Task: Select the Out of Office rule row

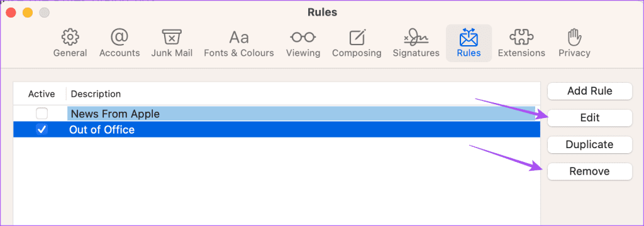Action: pyautogui.click(x=277, y=129)
